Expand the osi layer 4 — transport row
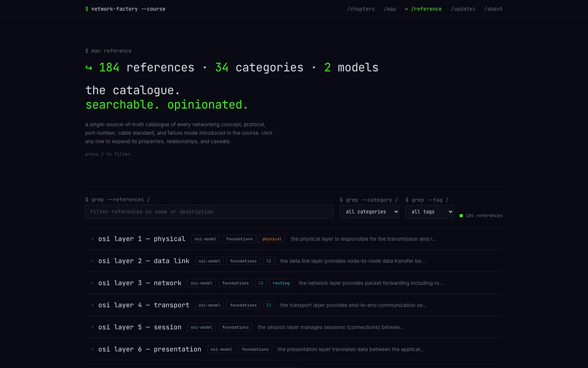588x368 pixels. point(294,305)
